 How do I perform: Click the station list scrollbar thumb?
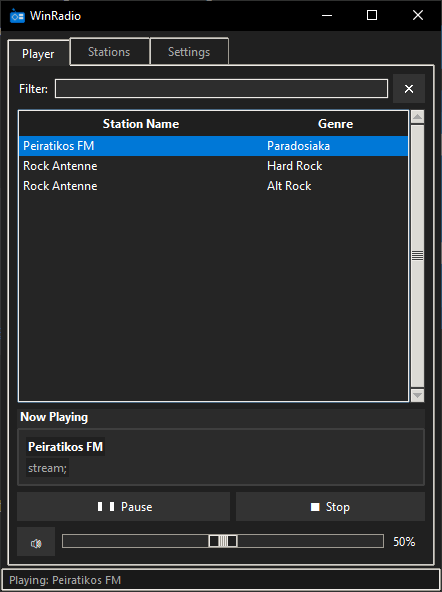coord(417,256)
